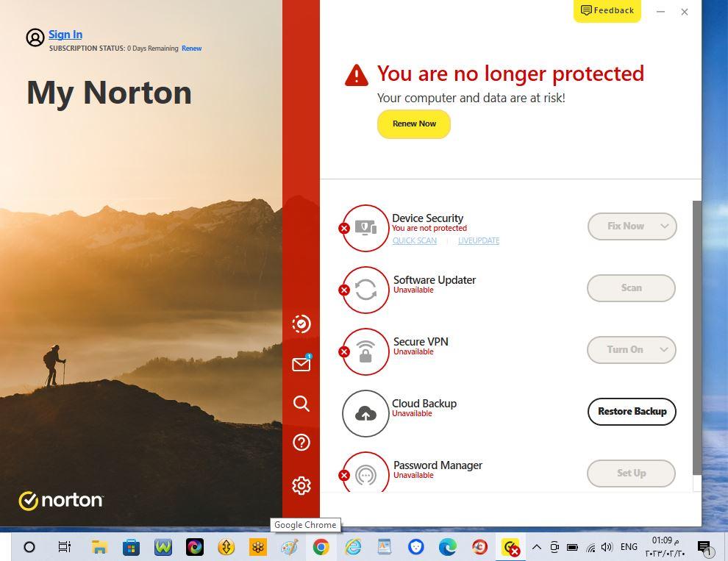Open the mail messages icon in sidebar
Screen dimensions: 728x561
click(x=301, y=364)
